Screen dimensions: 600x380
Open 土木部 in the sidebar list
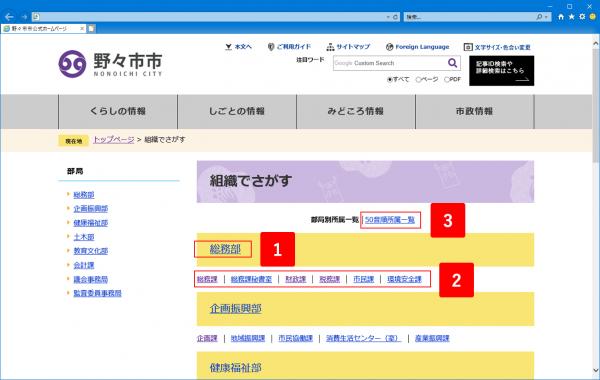pyautogui.click(x=84, y=237)
